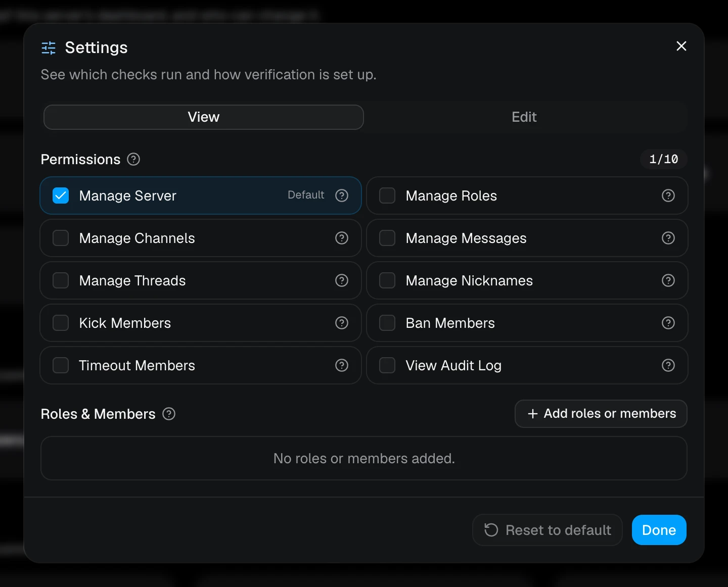Open help for Manage Roles permission

coord(668,195)
